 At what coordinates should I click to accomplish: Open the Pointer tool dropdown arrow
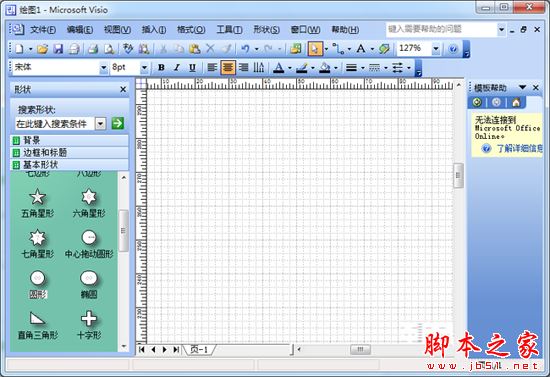coord(327,49)
